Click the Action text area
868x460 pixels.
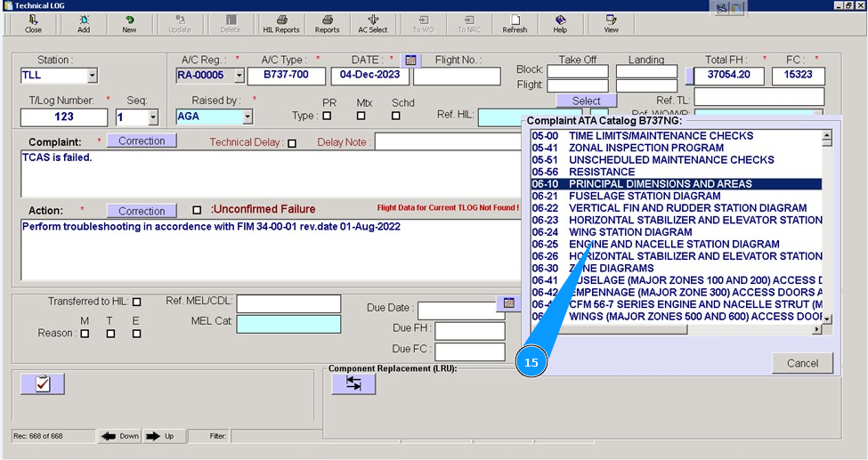272,250
